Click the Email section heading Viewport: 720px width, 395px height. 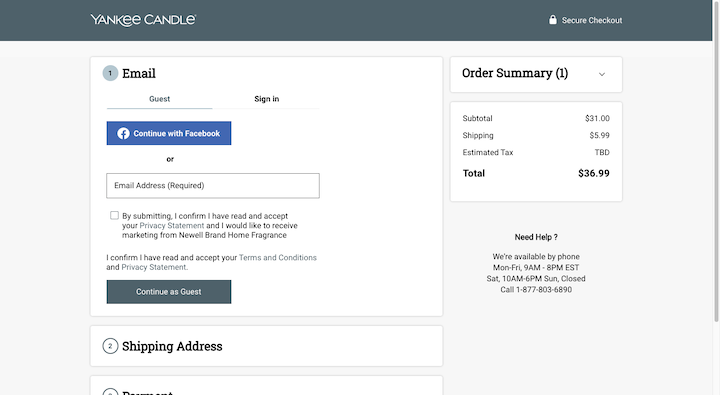click(139, 73)
